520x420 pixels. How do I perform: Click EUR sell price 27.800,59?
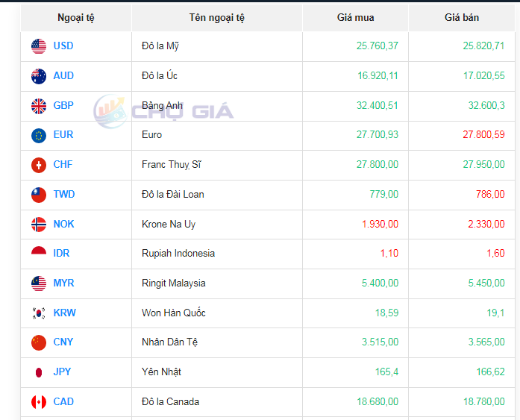pos(484,134)
